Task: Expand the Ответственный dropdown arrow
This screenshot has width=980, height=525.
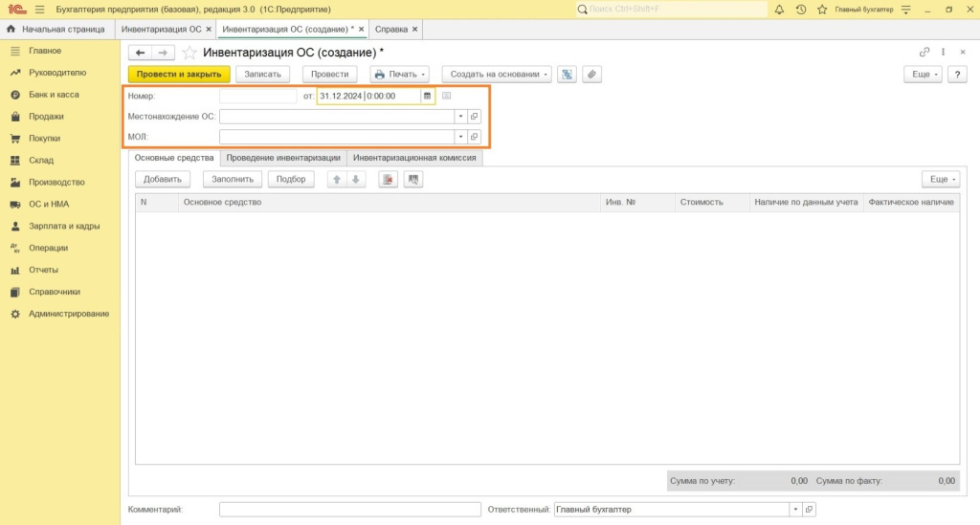Action: pyautogui.click(x=795, y=510)
